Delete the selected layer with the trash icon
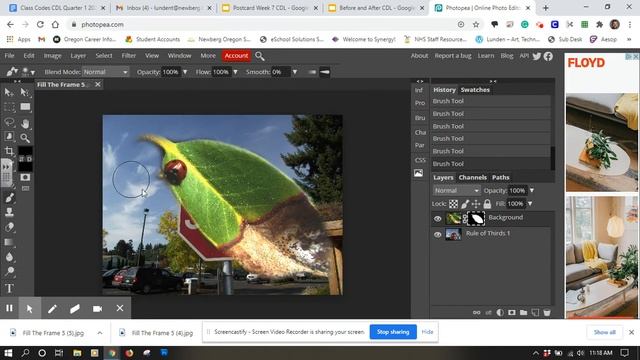640x360 pixels. pyautogui.click(x=547, y=313)
